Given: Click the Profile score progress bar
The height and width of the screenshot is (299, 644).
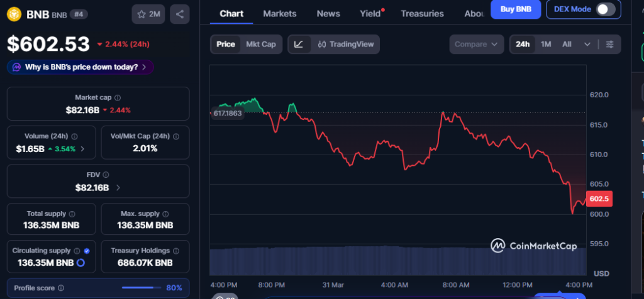Looking at the screenshot, I should [142, 288].
